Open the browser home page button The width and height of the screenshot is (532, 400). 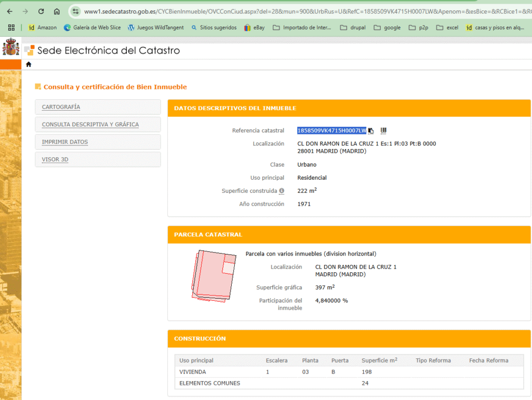[57, 11]
